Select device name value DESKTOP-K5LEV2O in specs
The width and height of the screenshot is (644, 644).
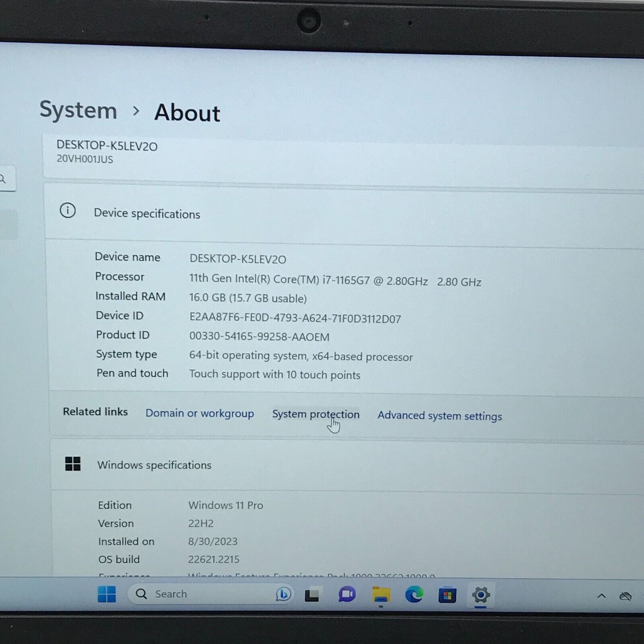point(238,259)
